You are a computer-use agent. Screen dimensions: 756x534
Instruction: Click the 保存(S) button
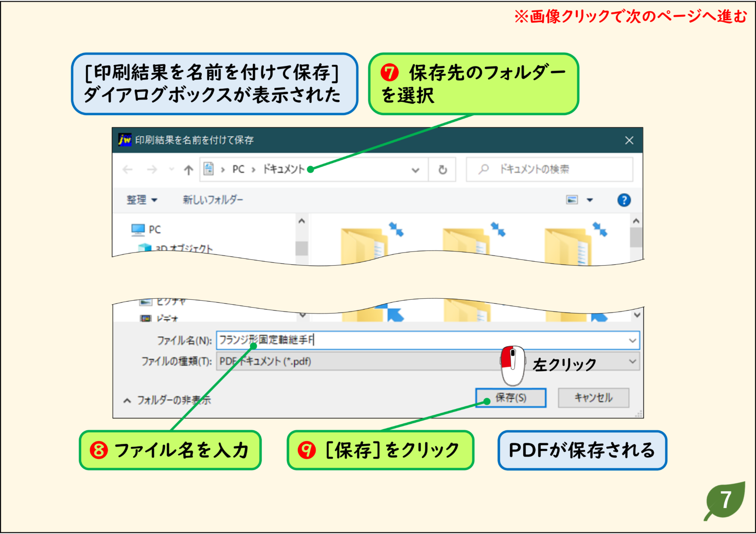pyautogui.click(x=511, y=398)
